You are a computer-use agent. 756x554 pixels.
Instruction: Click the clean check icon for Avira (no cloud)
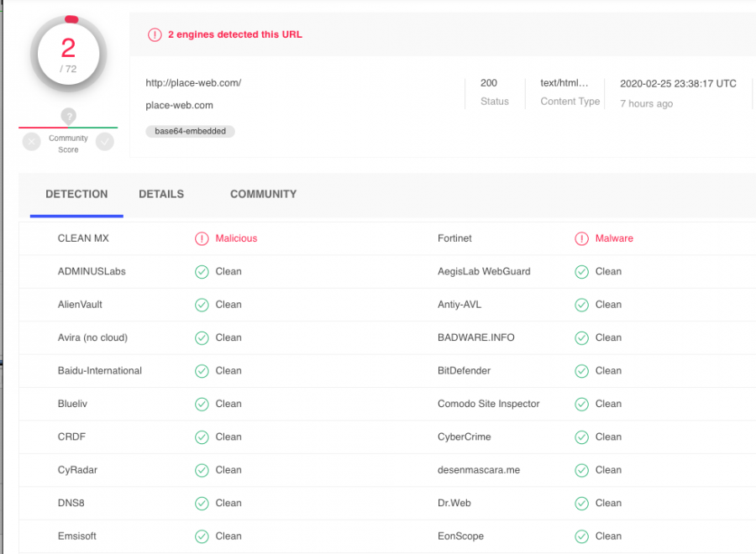(202, 338)
